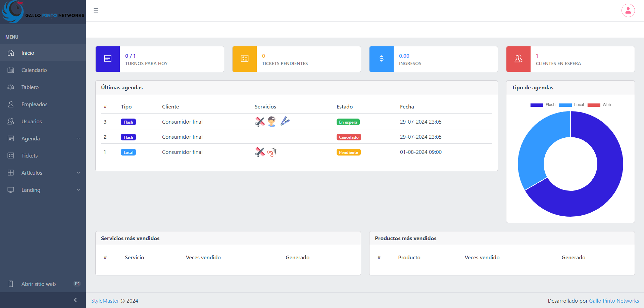Toggle Local legend item in chart

(572, 105)
